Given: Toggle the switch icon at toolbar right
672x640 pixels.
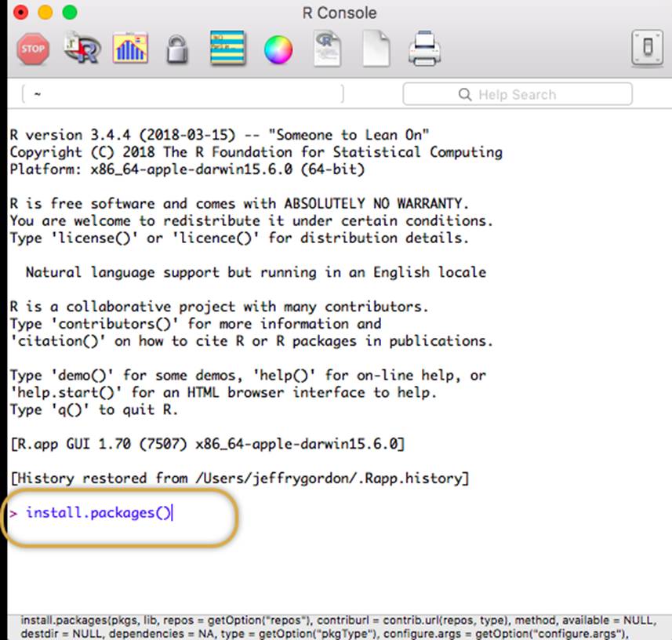Looking at the screenshot, I should (x=647, y=49).
